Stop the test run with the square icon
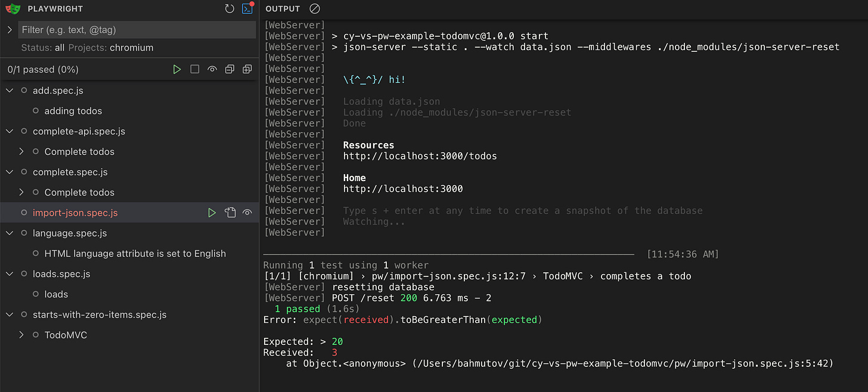 coord(194,70)
